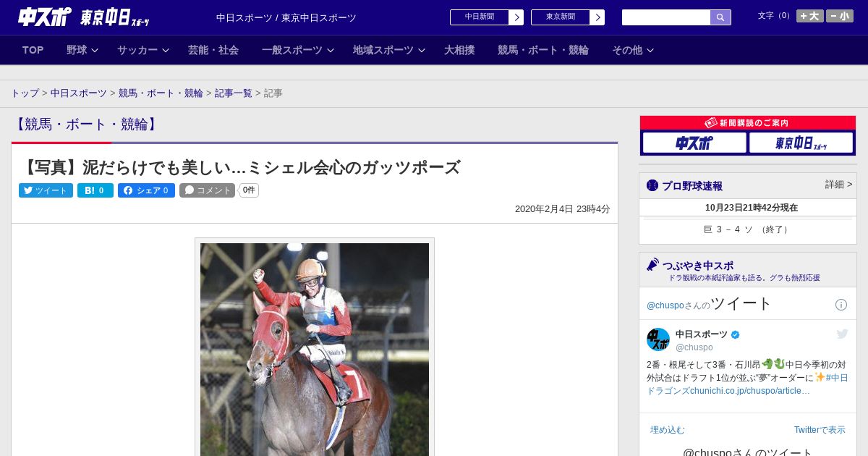
Task: Click the megaphone icon beside つぶやき中スポ
Action: click(x=653, y=265)
